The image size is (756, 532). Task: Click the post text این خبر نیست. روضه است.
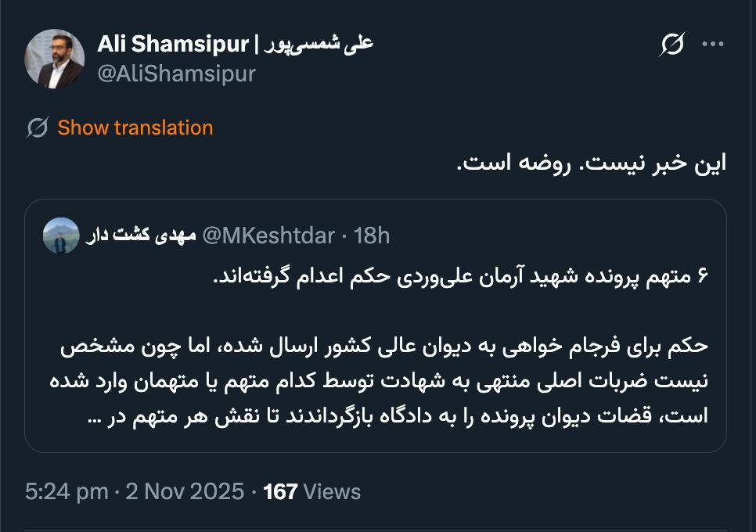click(591, 163)
